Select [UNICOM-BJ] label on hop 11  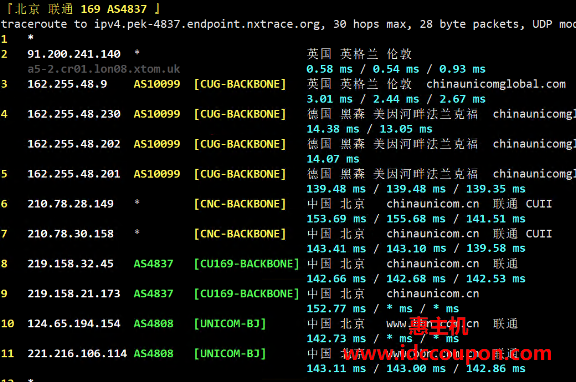coord(230,353)
